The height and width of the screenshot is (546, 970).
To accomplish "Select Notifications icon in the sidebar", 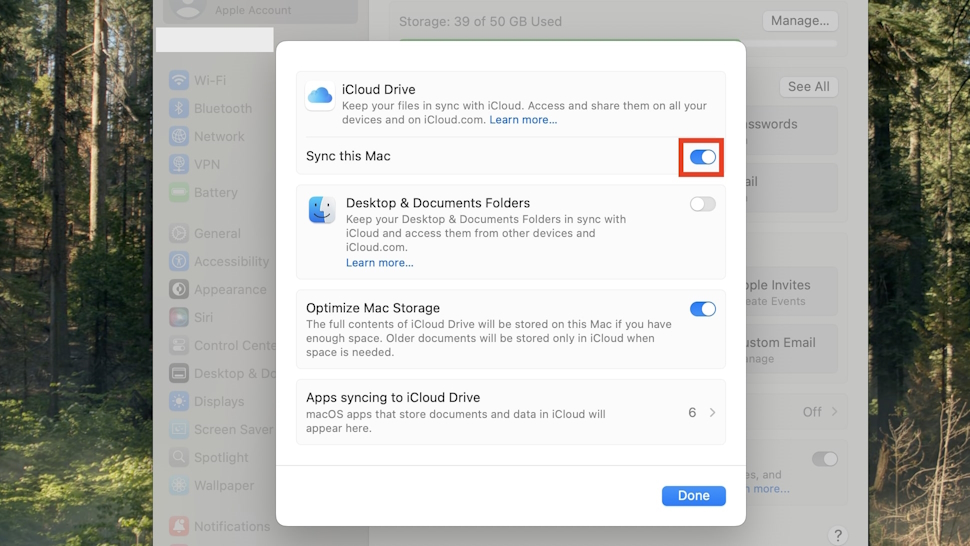I will pyautogui.click(x=179, y=526).
